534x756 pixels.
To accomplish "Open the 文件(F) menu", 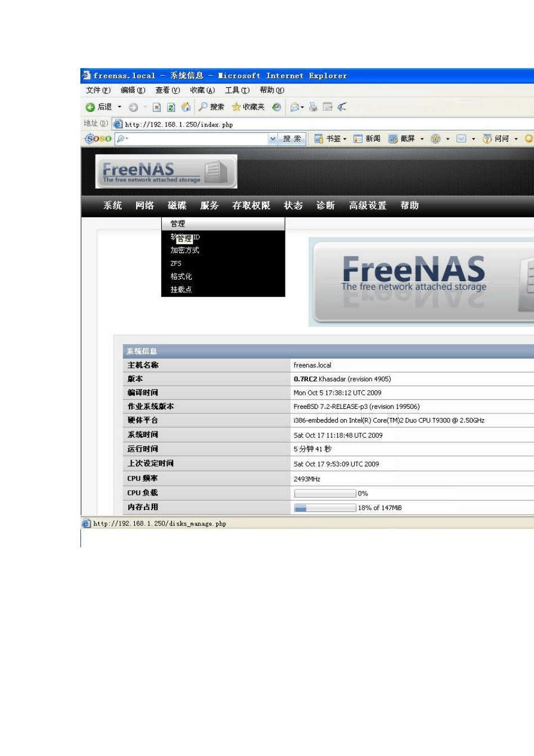I will (x=98, y=90).
